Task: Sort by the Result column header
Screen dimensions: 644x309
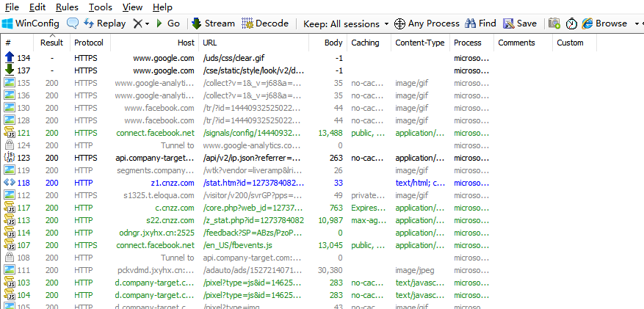Action: 51,43
